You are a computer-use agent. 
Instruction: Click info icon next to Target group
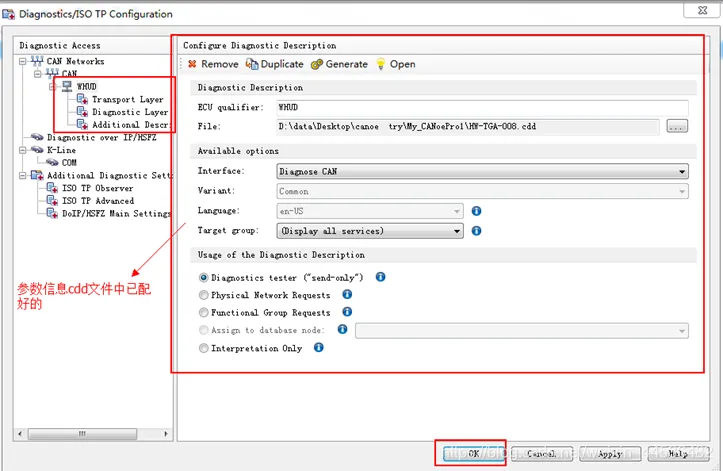click(x=476, y=231)
